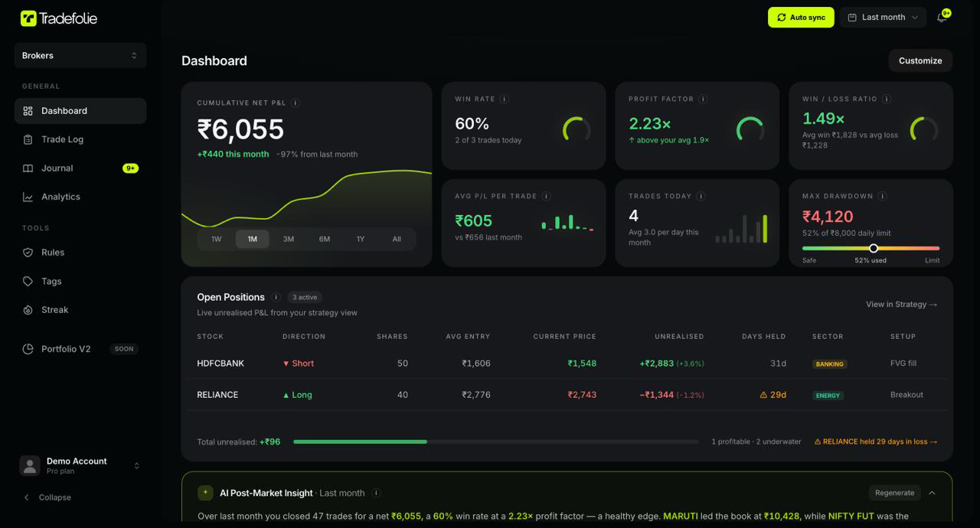Click the UNREALISED column header

[679, 337]
